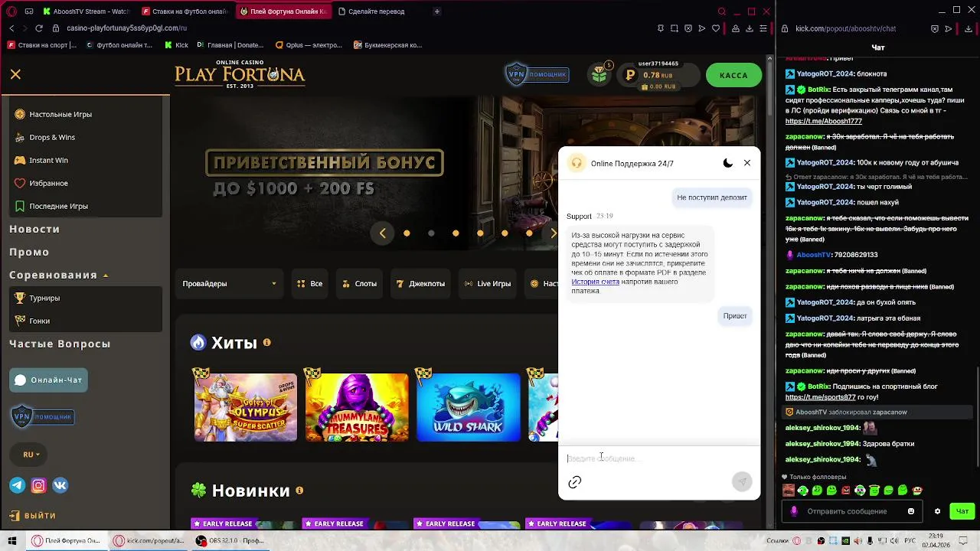980x551 pixels.
Task: Click the ruble balance icon
Action: point(630,75)
